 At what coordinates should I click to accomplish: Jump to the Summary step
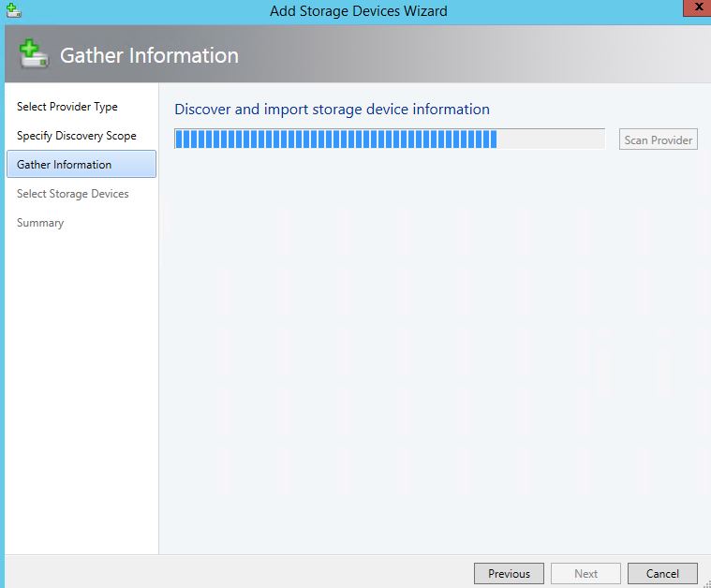pyautogui.click(x=40, y=223)
